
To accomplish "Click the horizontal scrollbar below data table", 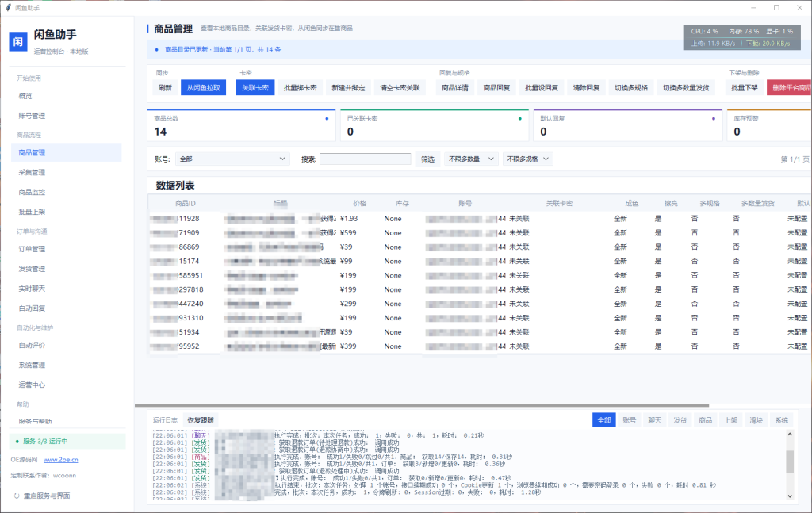I will [422, 405].
